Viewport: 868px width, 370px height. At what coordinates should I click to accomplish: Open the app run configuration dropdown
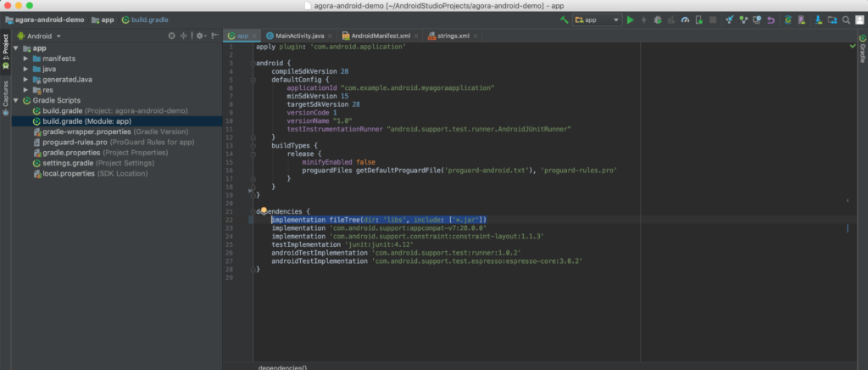[x=598, y=20]
